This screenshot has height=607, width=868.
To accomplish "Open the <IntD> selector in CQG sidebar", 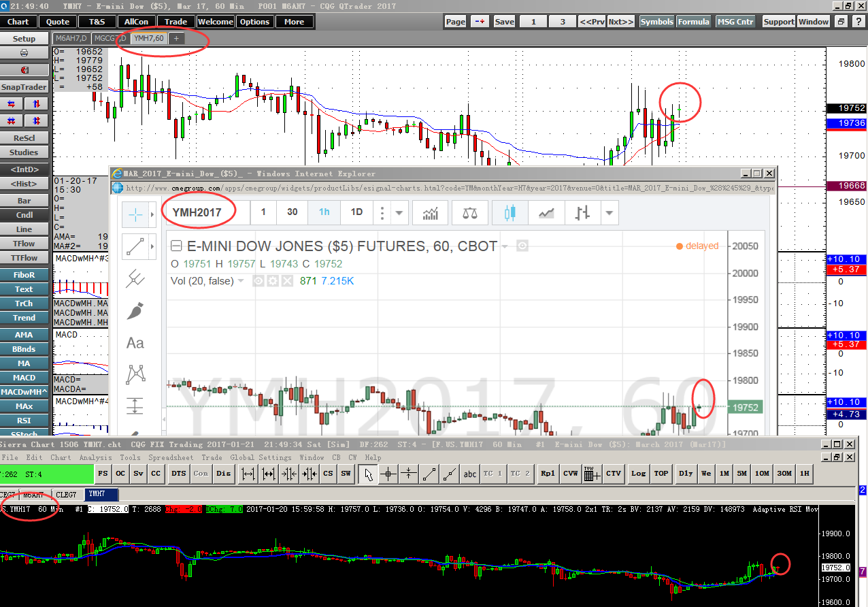I will [x=24, y=169].
